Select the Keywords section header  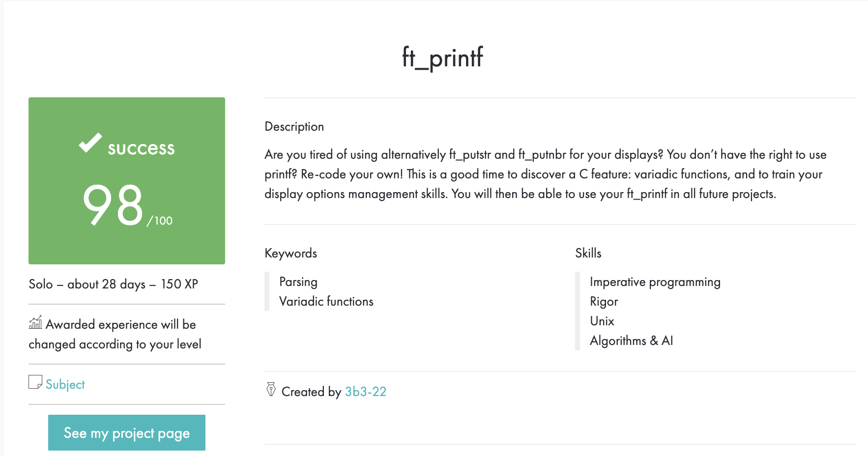291,253
